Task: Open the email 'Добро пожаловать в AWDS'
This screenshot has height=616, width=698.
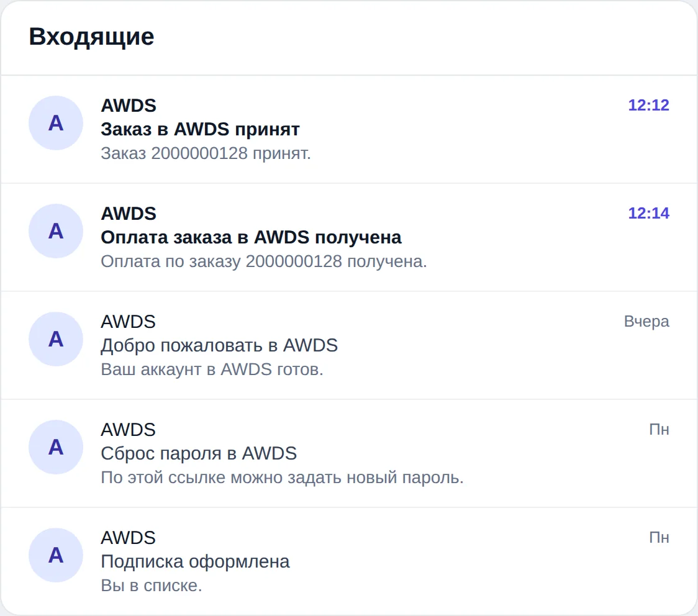Action: 349,345
